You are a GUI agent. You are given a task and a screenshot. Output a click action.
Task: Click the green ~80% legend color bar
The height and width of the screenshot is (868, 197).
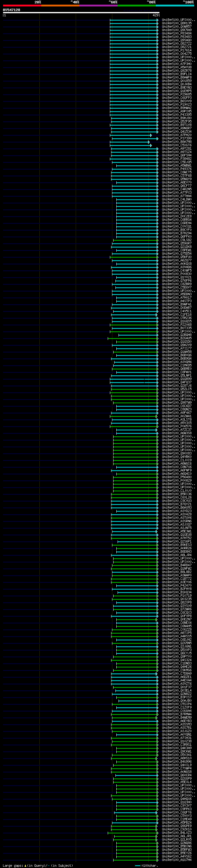[x=137, y=6]
